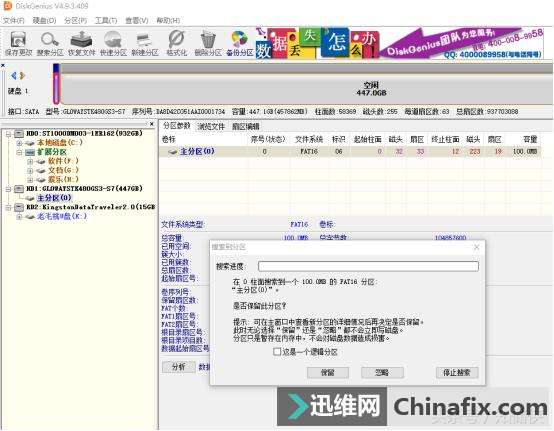Open the 文件(F) menu
Image resolution: width=554 pixels, height=431 pixels.
[14, 20]
